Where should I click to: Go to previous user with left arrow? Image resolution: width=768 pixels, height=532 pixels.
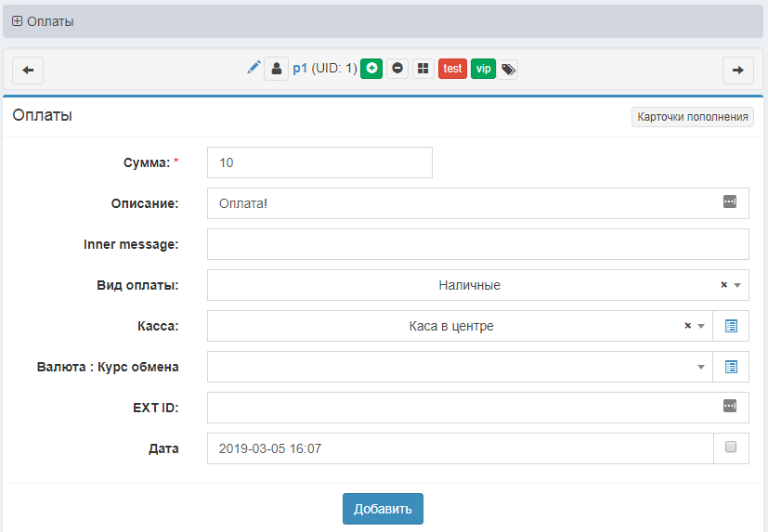[x=28, y=70]
